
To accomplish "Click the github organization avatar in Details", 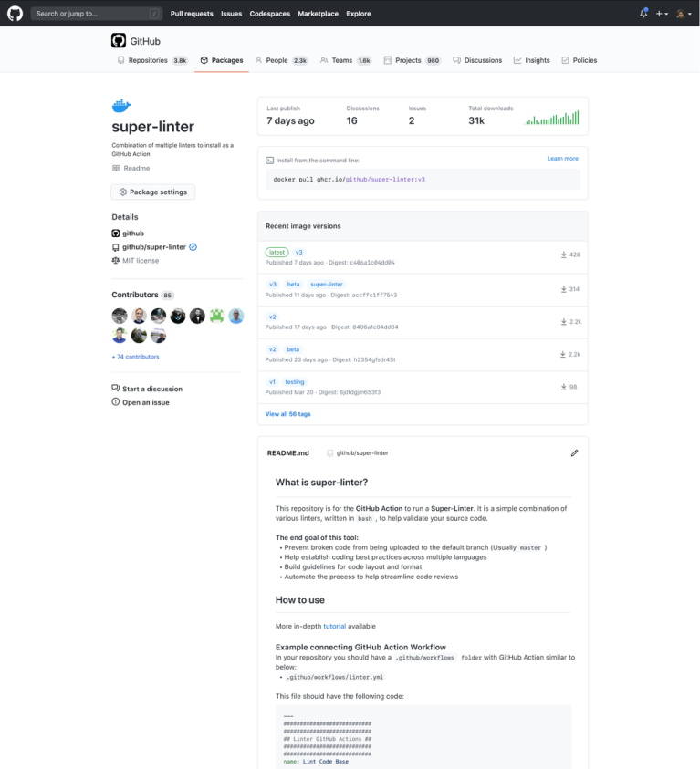I will click(115, 233).
